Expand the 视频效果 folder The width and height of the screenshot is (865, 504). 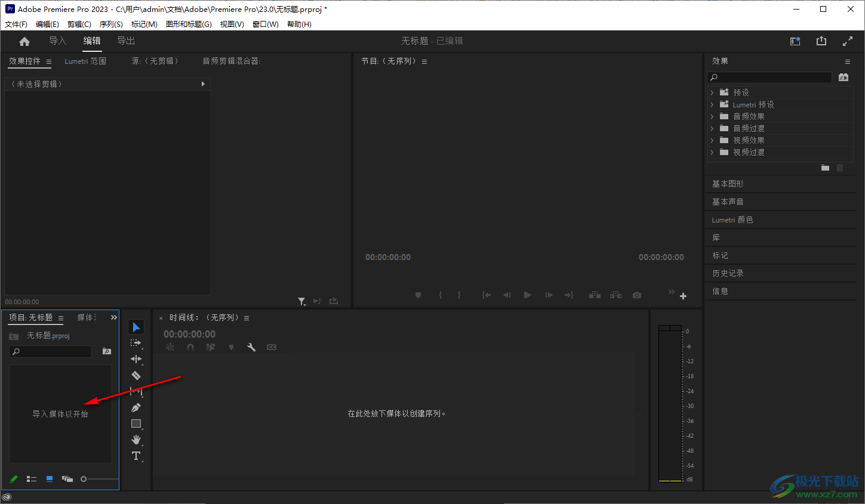(x=712, y=140)
